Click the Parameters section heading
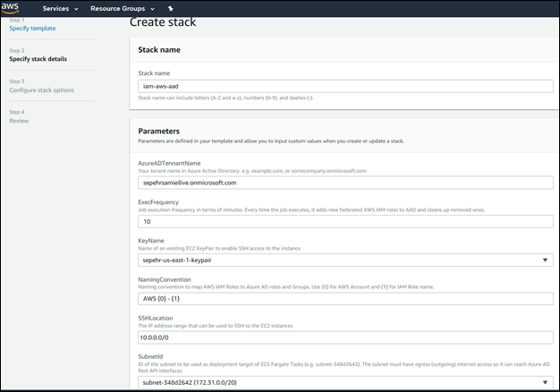Image resolution: width=560 pixels, height=392 pixels. (158, 132)
